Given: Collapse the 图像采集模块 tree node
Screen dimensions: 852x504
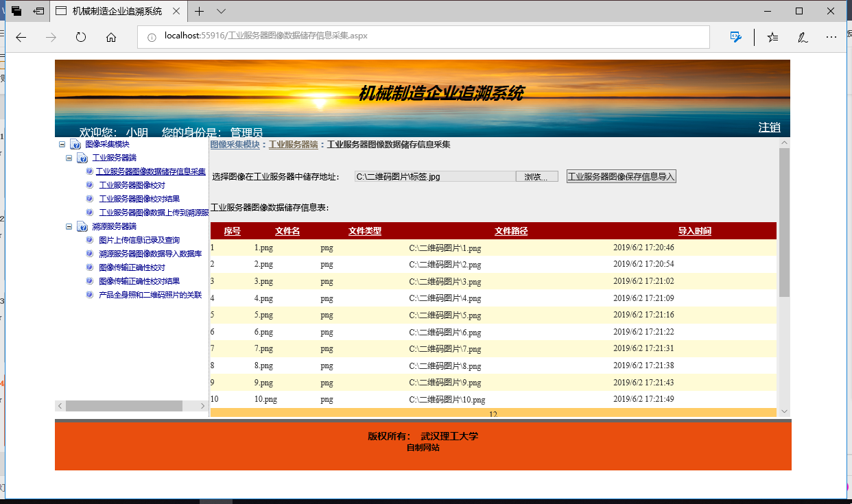Looking at the screenshot, I should click(62, 145).
